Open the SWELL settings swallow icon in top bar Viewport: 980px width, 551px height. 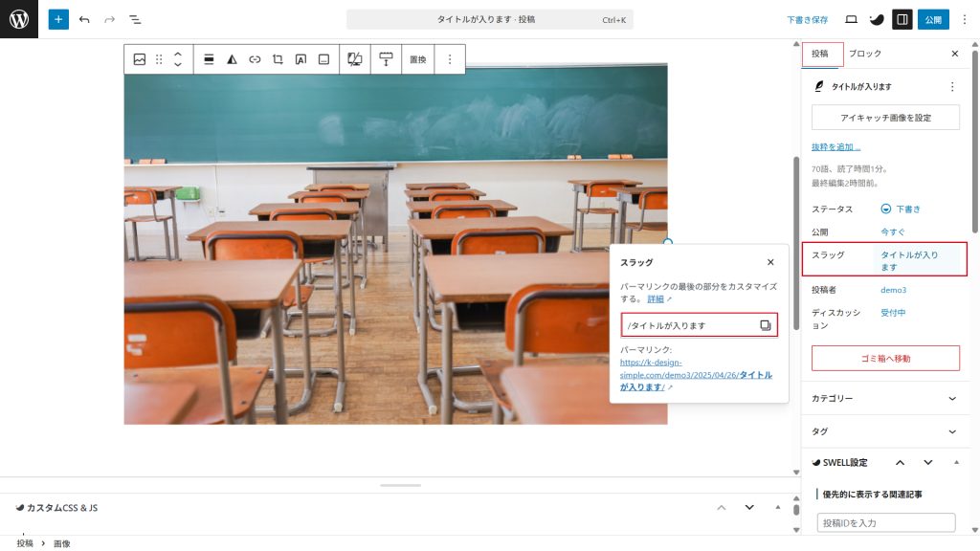point(876,19)
